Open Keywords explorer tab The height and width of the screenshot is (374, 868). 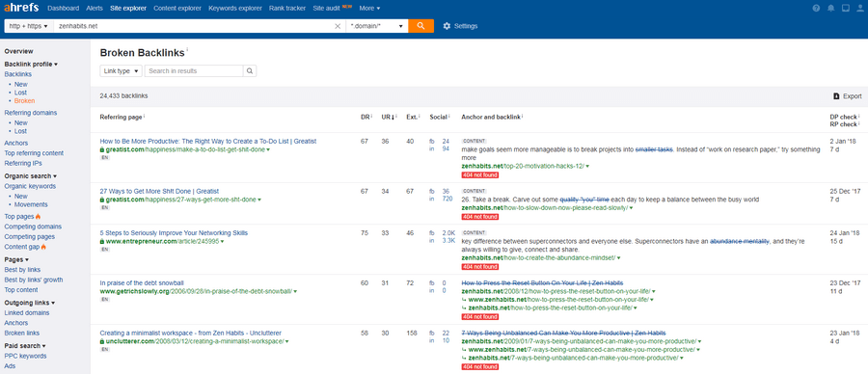tap(235, 9)
